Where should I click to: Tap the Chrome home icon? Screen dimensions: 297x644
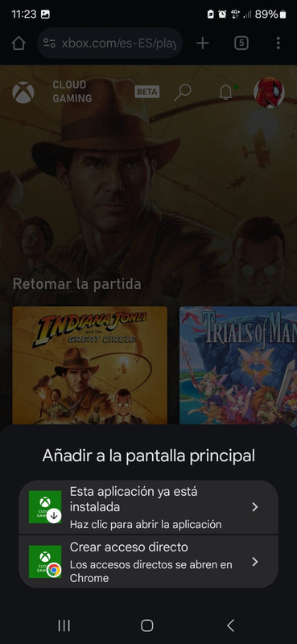click(19, 43)
